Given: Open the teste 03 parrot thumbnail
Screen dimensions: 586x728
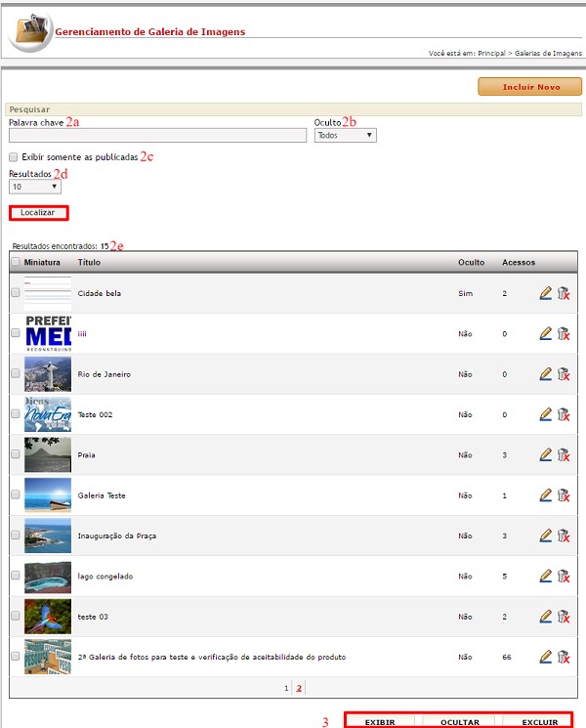Looking at the screenshot, I should pos(48,617).
